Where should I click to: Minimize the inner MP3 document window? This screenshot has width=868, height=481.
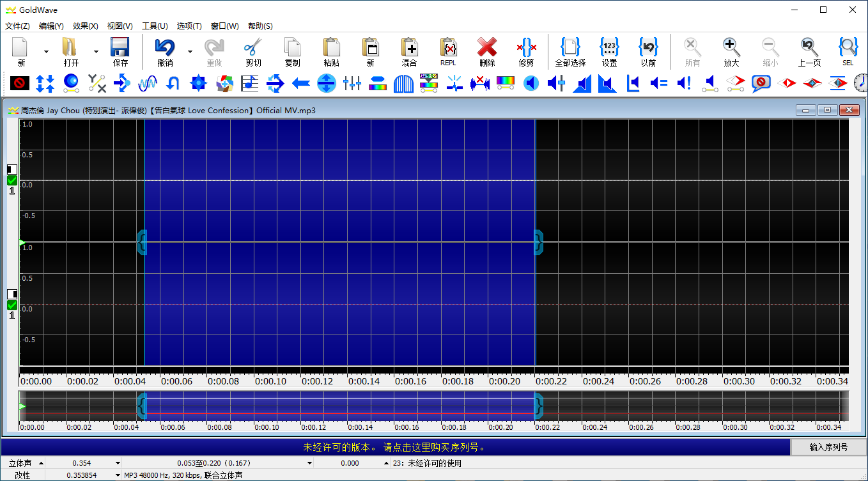(806, 110)
